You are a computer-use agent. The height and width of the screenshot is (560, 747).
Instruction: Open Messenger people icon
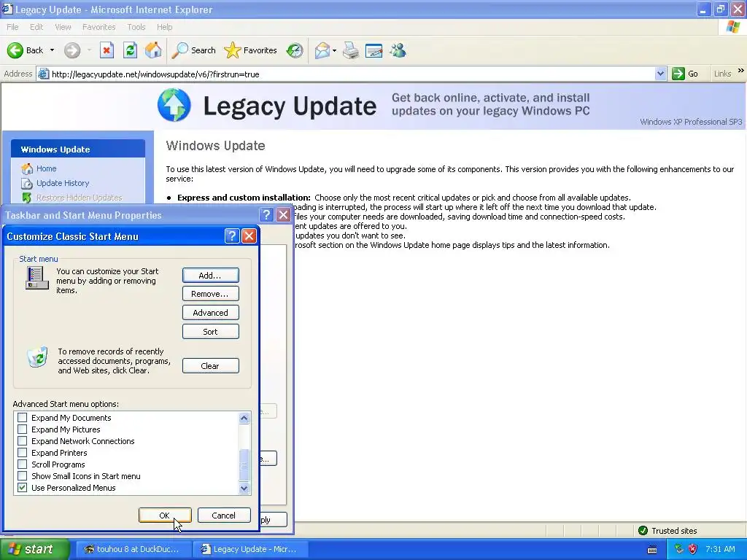(x=398, y=50)
